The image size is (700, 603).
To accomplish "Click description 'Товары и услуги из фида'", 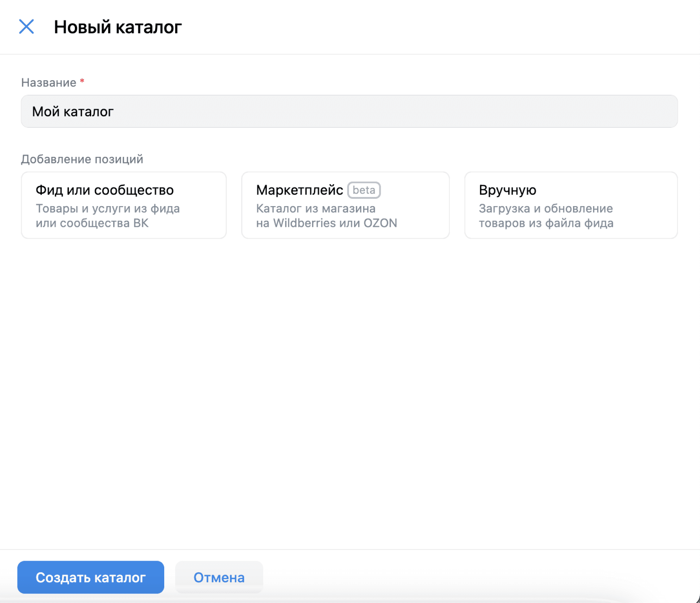I will click(x=108, y=208).
